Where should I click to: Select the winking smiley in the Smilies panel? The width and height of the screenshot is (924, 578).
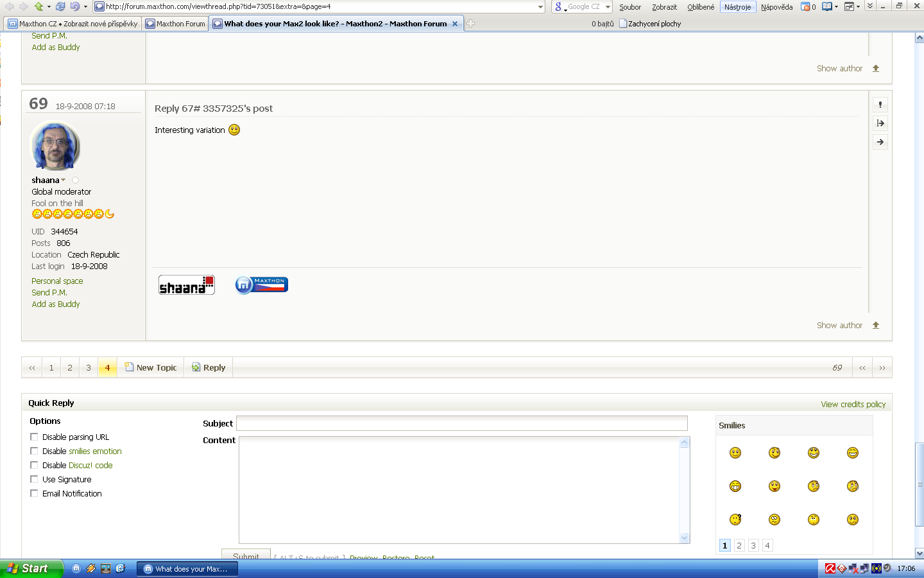[774, 453]
